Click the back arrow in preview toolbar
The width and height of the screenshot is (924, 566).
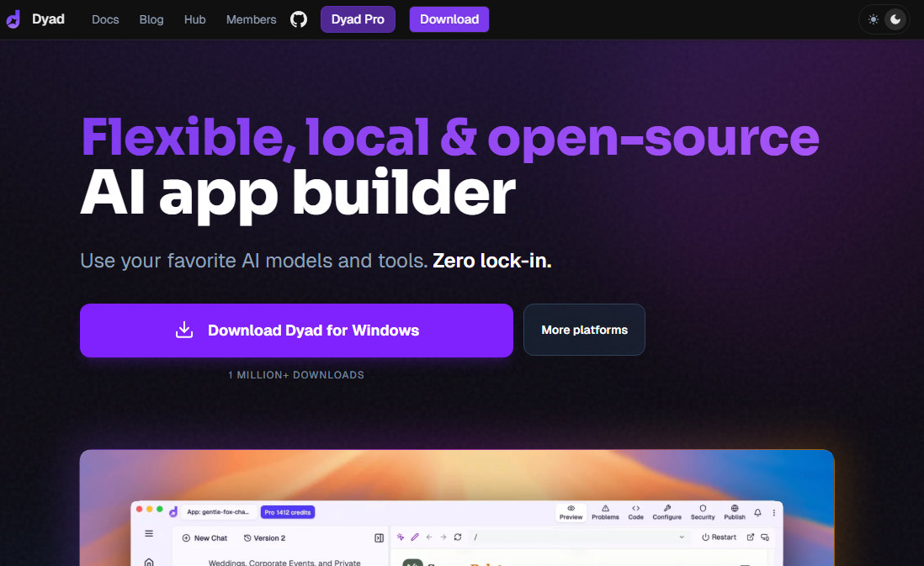tap(429, 537)
